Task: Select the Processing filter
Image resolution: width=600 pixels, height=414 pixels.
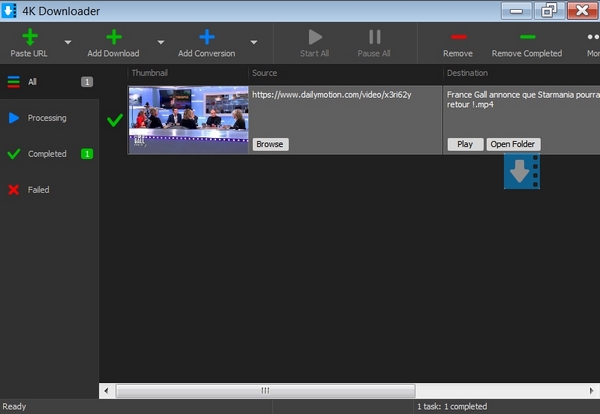Action: point(49,118)
